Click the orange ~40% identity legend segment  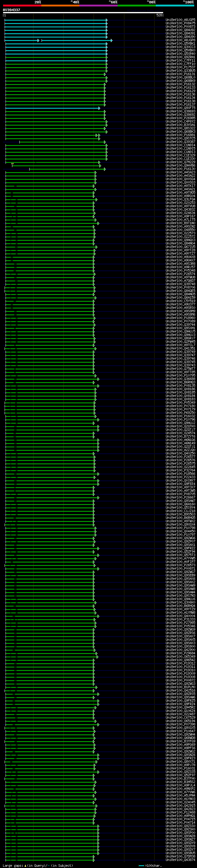tap(60, 6)
